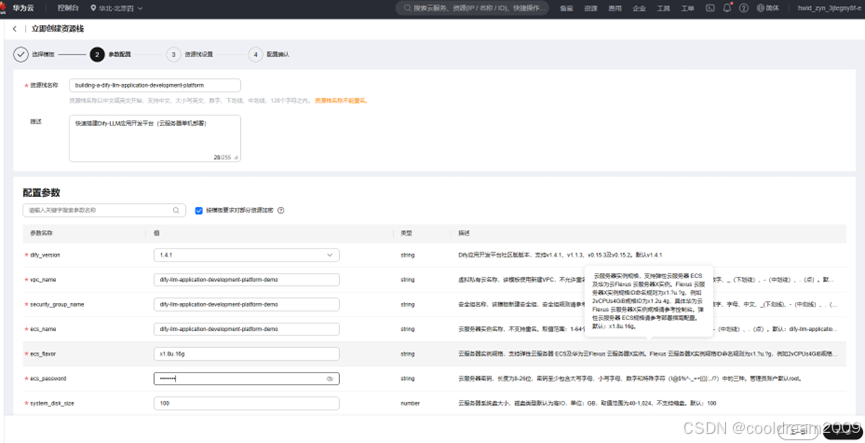Toggle password visibility eye icon
The image size is (865, 443).
[x=330, y=379]
